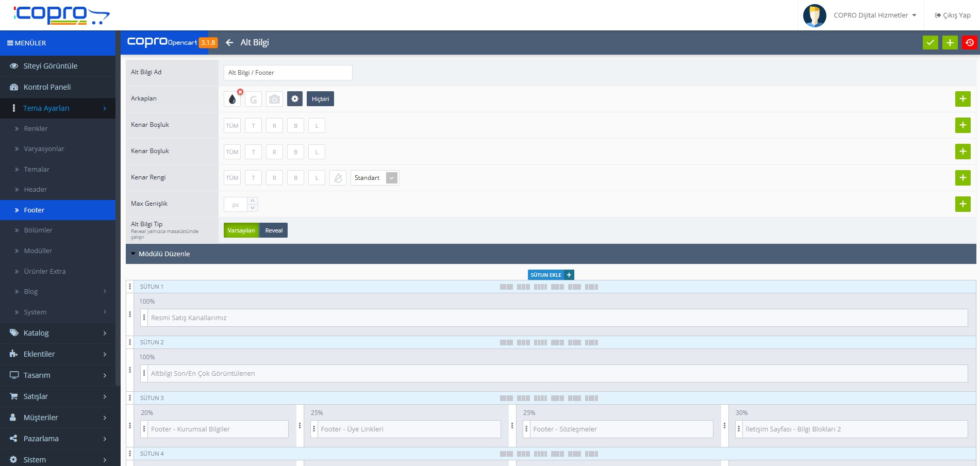This screenshot has height=466, width=980.
Task: Click the no-color icon in Kenar Rengi
Action: [338, 178]
